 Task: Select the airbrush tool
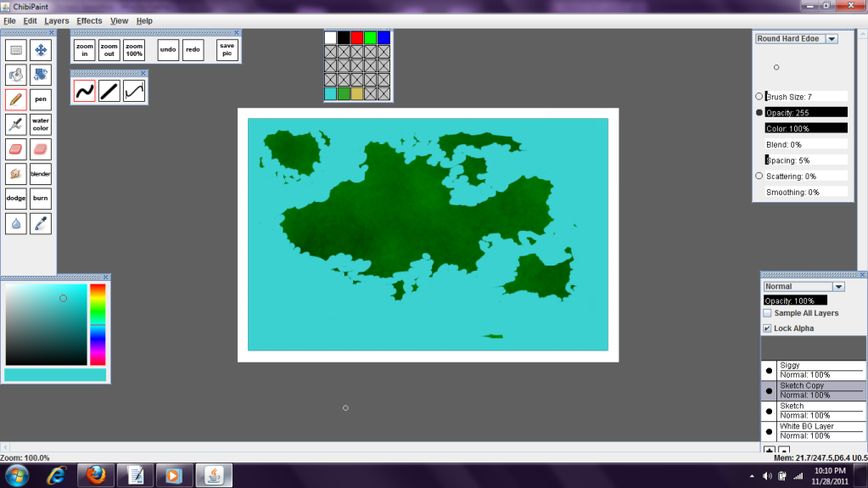point(16,125)
